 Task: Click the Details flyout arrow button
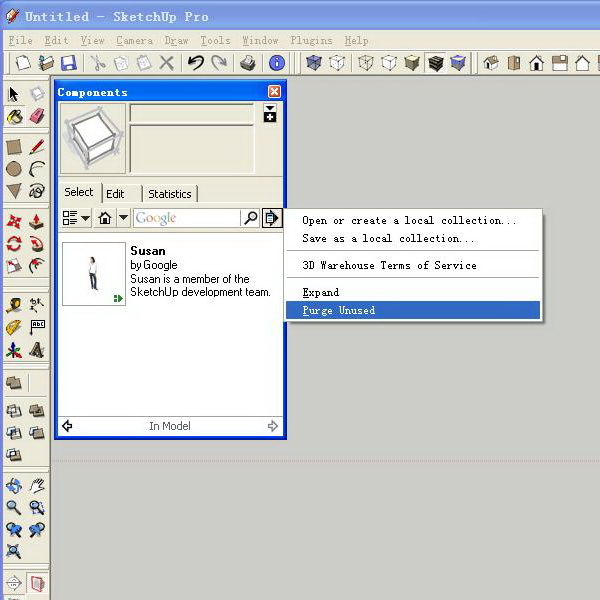click(x=272, y=218)
